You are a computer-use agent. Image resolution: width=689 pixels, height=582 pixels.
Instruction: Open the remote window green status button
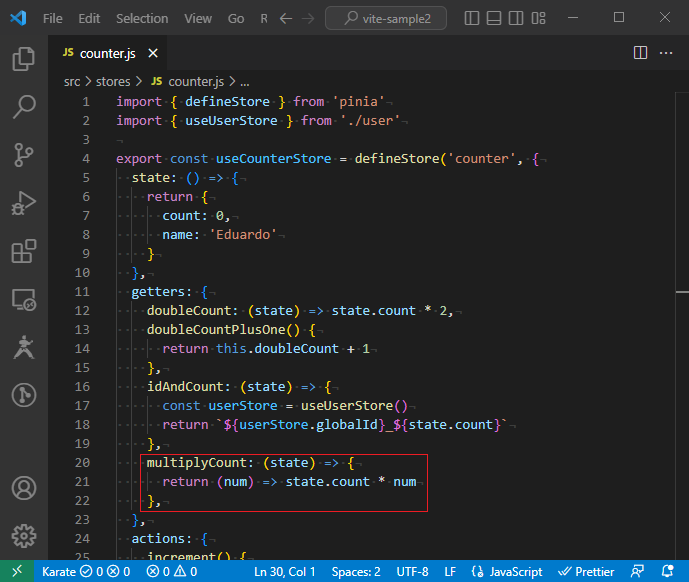[17, 571]
